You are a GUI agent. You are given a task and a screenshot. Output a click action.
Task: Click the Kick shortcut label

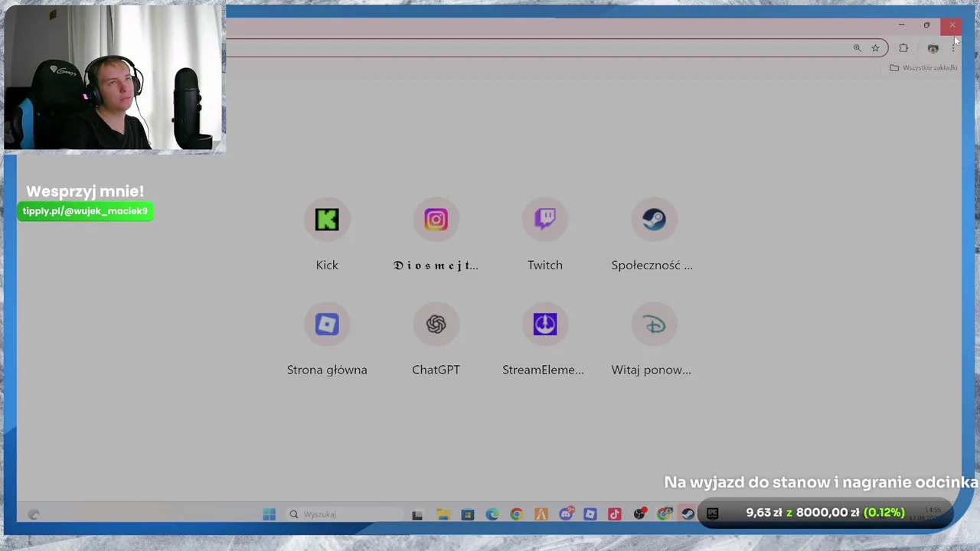tap(327, 265)
